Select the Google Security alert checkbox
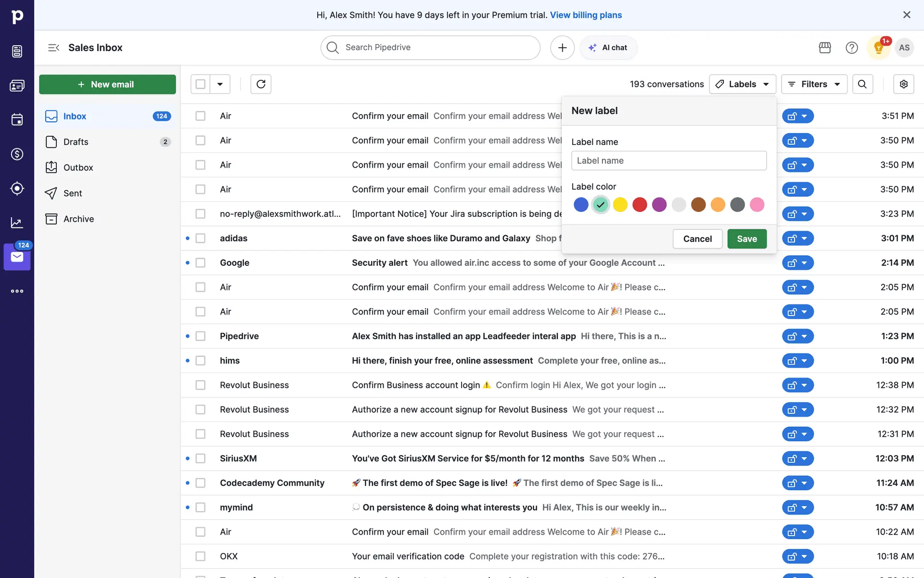 click(201, 263)
